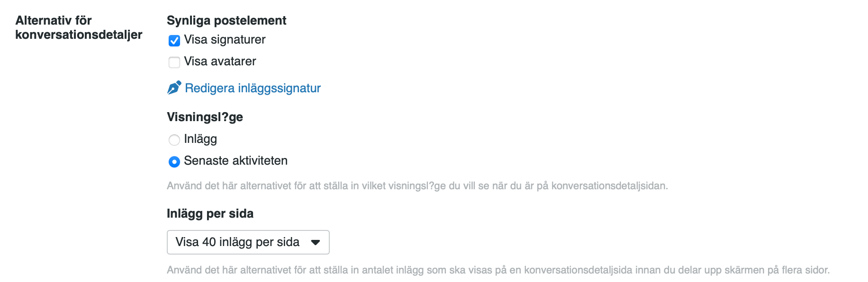Image resolution: width=868 pixels, height=282 pixels.
Task: Click the Synliga postelement heading
Action: pyautogui.click(x=226, y=21)
